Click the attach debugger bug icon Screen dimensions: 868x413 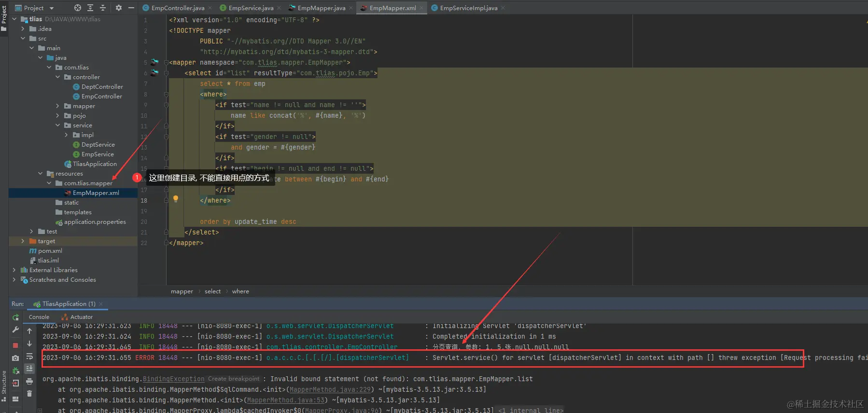coord(15,371)
